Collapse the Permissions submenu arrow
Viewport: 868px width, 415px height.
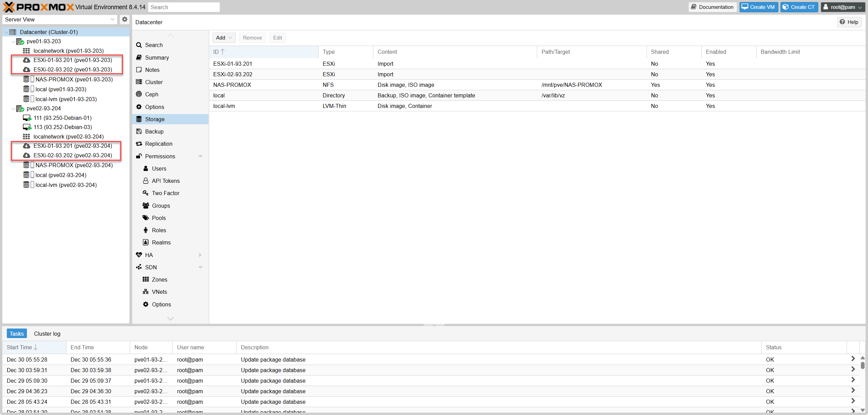click(200, 156)
